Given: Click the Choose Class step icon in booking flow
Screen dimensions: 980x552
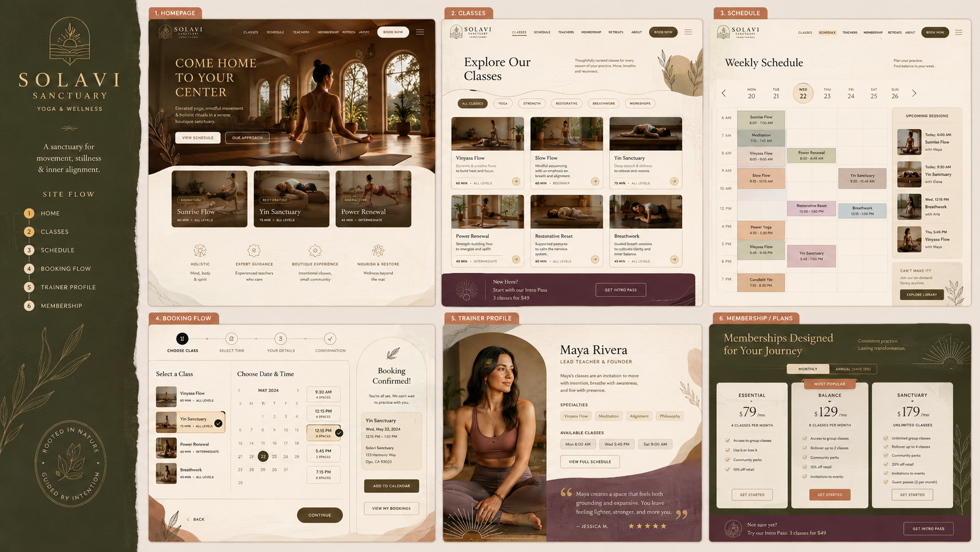Looking at the screenshot, I should click(182, 338).
